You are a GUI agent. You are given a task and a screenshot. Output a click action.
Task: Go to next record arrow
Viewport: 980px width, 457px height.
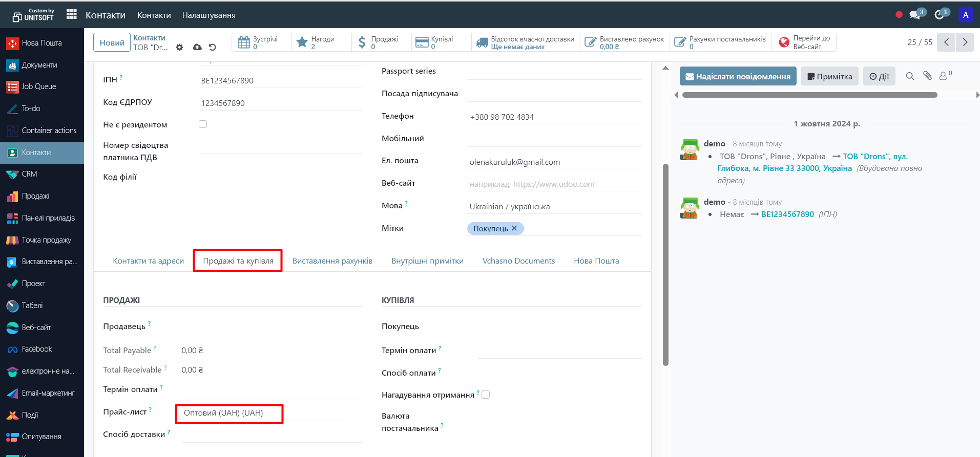click(965, 42)
